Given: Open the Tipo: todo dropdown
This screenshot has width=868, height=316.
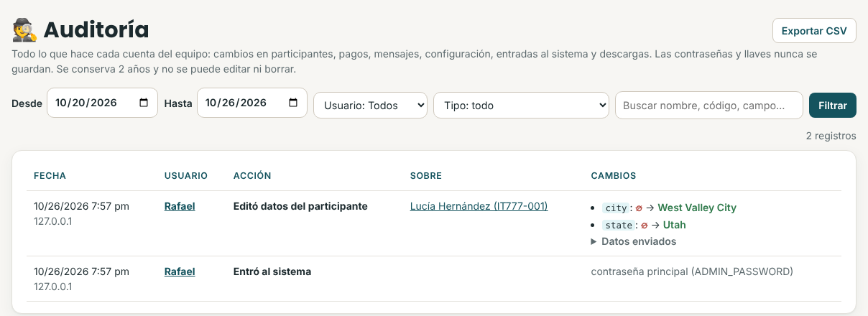Looking at the screenshot, I should pos(521,106).
